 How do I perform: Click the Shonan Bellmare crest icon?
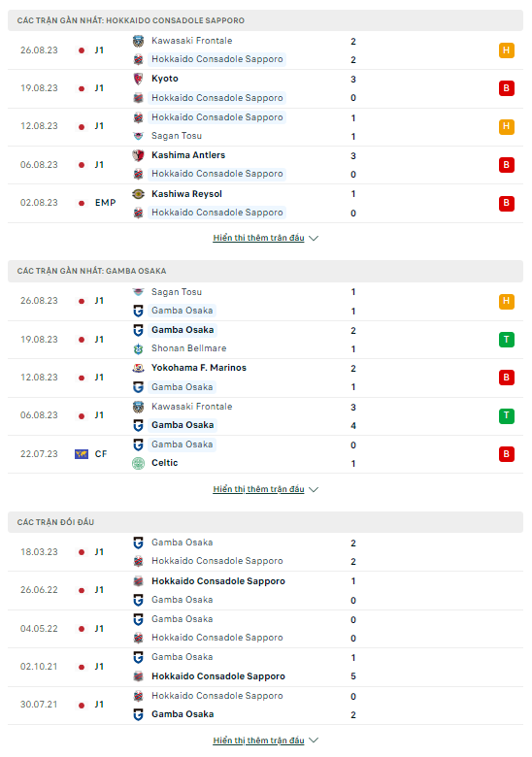pyautogui.click(x=138, y=348)
